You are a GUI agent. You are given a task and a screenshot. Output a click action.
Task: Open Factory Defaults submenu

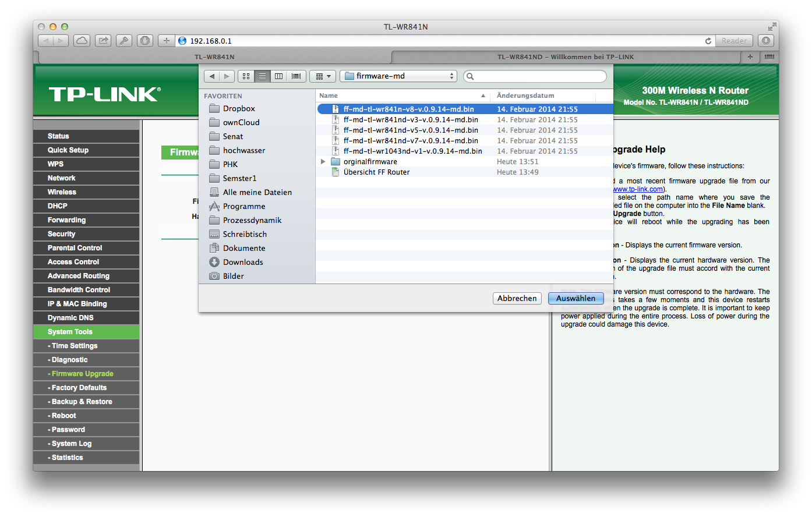pyautogui.click(x=86, y=388)
